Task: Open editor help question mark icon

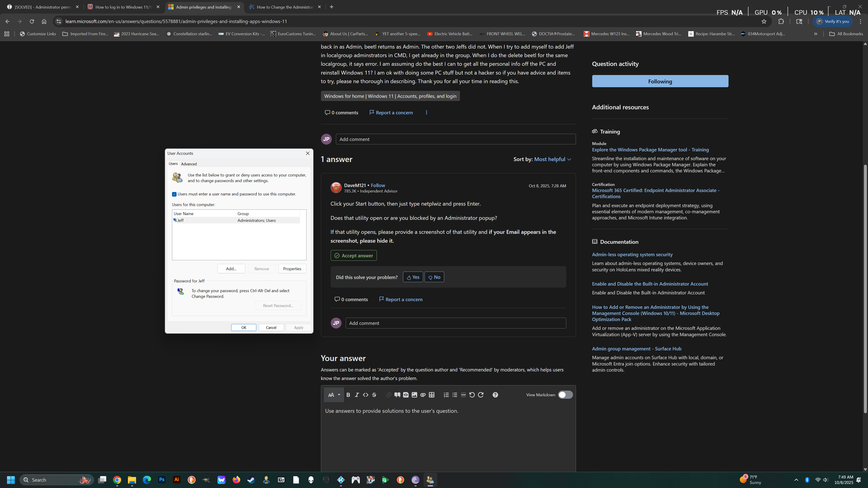Action: [495, 395]
